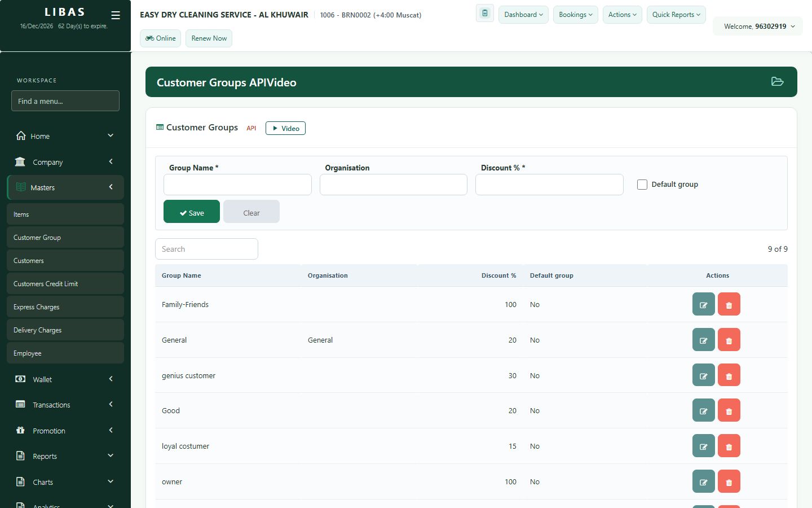Screen dimensions: 812x508
Task: Click the device icon left of Dashboard
Action: point(485,14)
